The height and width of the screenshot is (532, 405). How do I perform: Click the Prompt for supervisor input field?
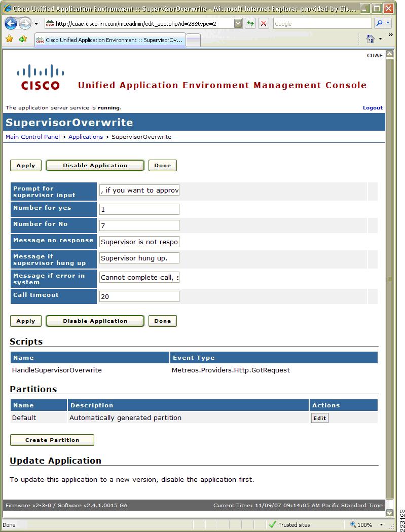(x=139, y=191)
